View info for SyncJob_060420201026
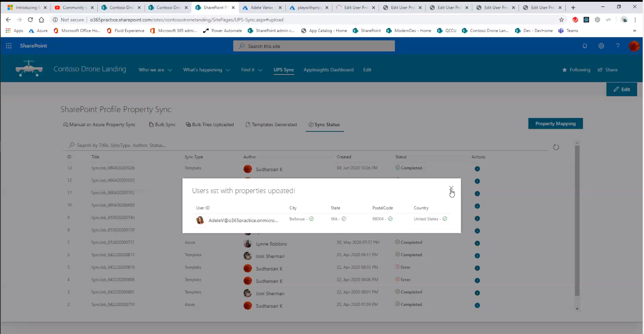The height and width of the screenshot is (334, 644). pyautogui.click(x=477, y=169)
